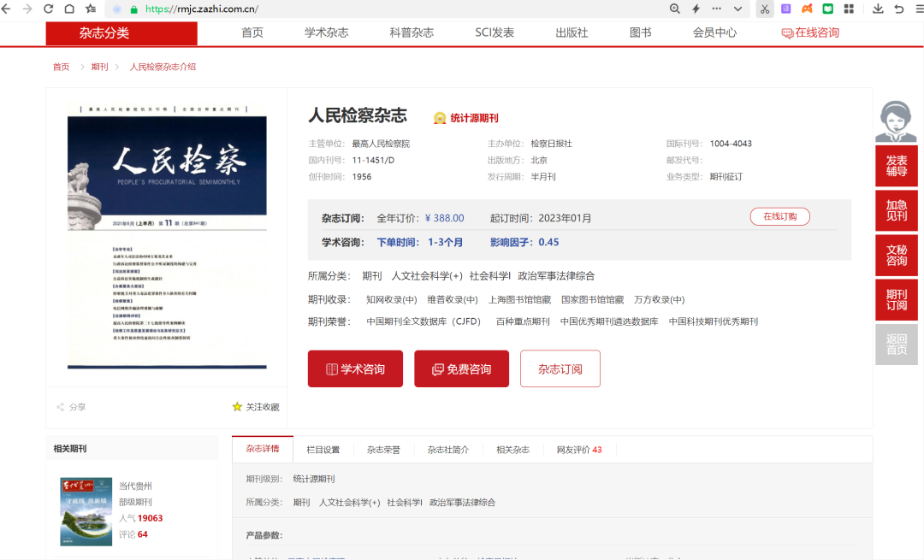Image resolution: width=924 pixels, height=560 pixels.
Task: Click the 学术咨询 red button
Action: (x=355, y=368)
